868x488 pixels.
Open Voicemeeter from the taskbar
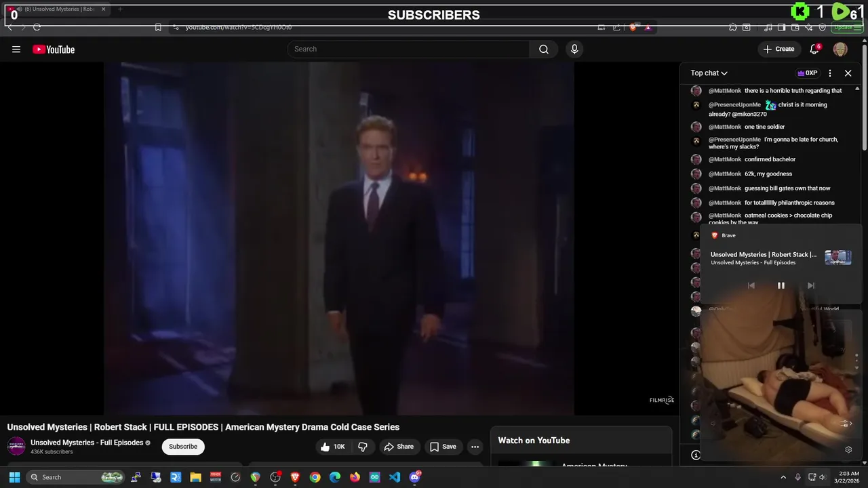coord(215,477)
